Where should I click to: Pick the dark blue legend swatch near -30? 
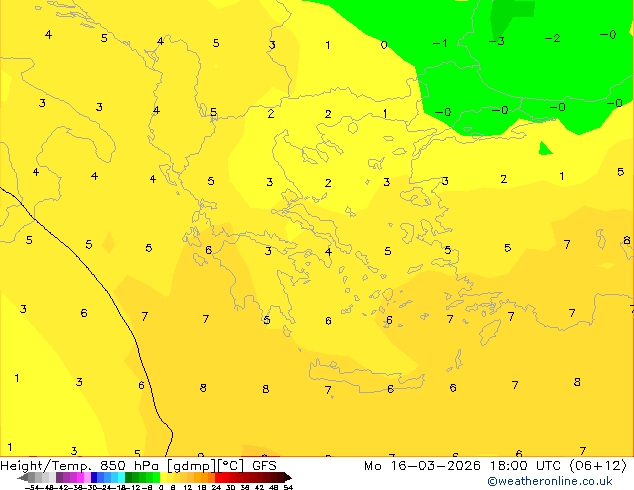[x=94, y=477]
